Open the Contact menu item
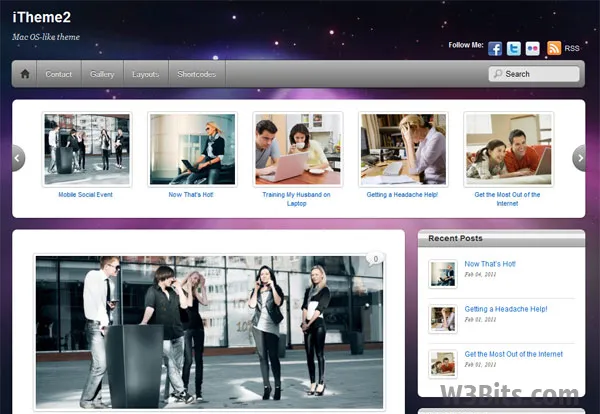 pos(59,74)
